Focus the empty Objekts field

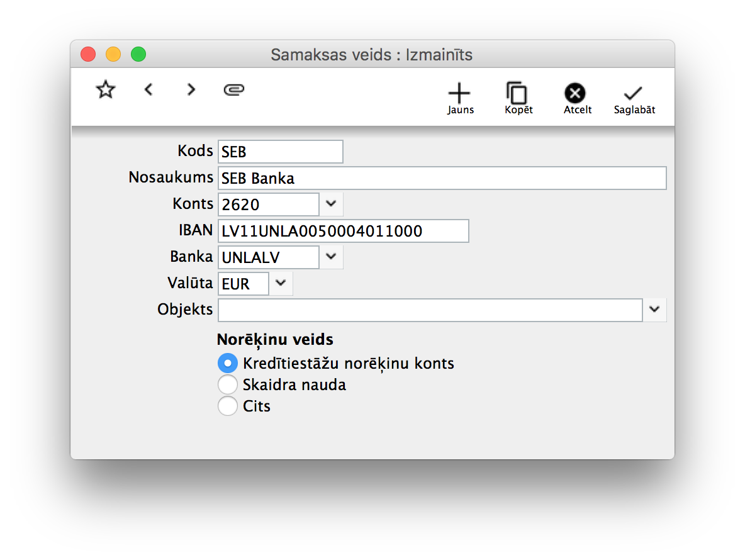(x=430, y=310)
